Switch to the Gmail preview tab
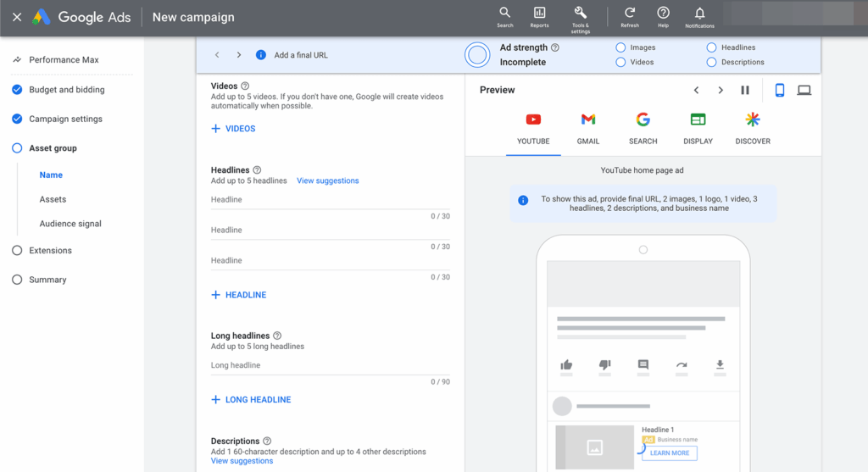 click(588, 128)
